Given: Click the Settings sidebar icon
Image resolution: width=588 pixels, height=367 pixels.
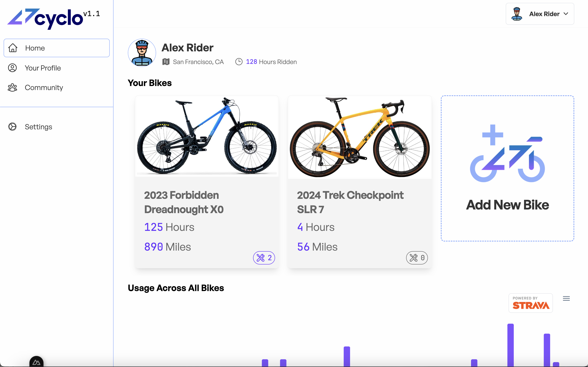Looking at the screenshot, I should click(x=12, y=126).
